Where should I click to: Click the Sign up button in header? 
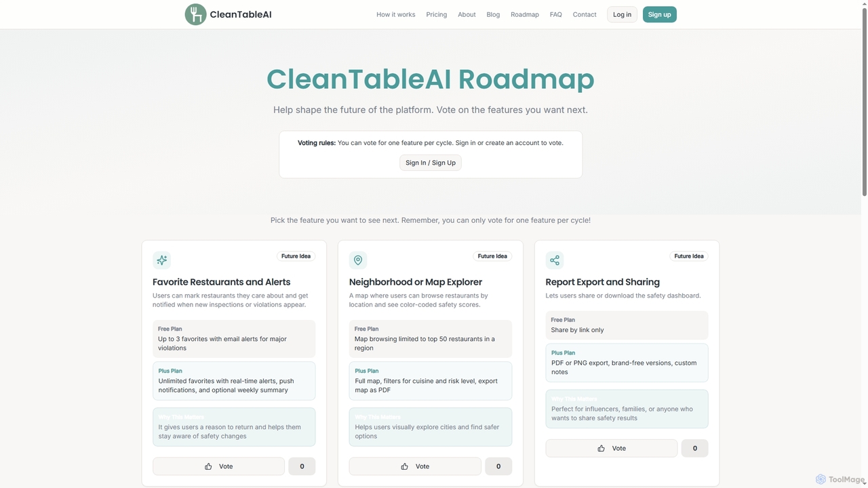[660, 14]
